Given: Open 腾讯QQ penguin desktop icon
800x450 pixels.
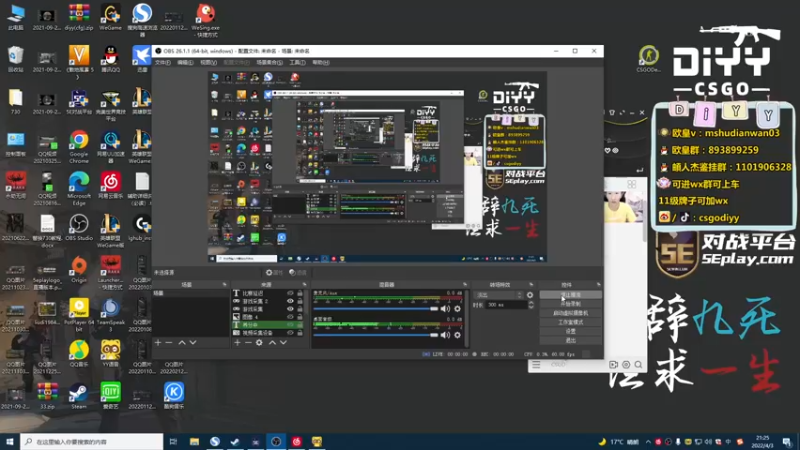Looking at the screenshot, I should click(111, 59).
